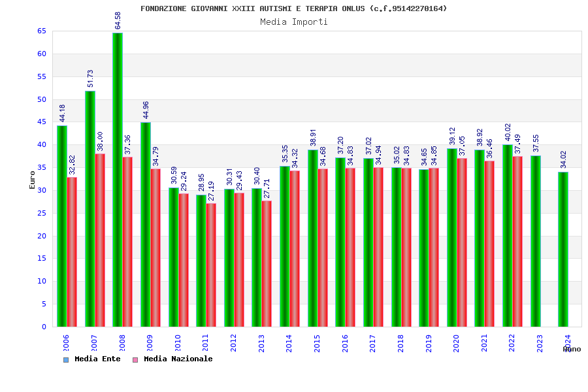Click the x-axis year label 2015
Image resolution: width=588 pixels, height=392 pixels.
pyautogui.click(x=317, y=343)
